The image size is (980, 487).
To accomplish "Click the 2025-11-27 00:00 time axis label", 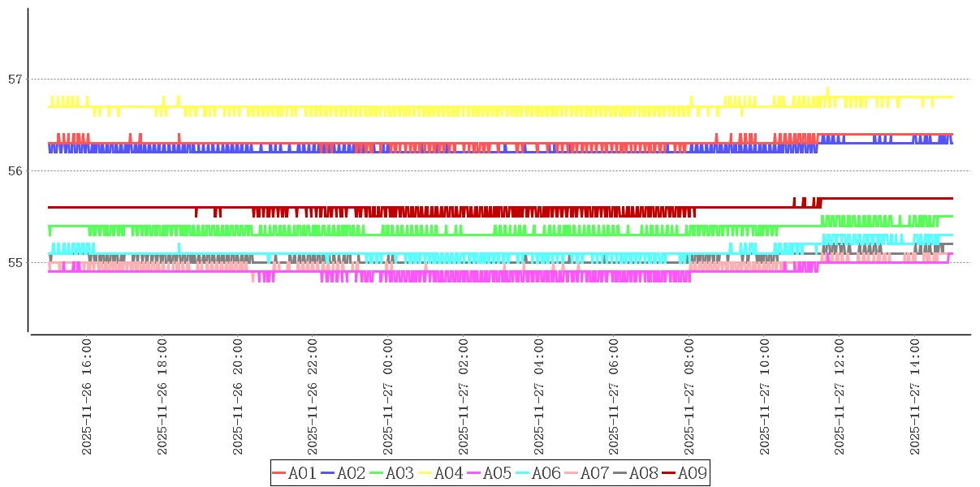I will click(387, 397).
